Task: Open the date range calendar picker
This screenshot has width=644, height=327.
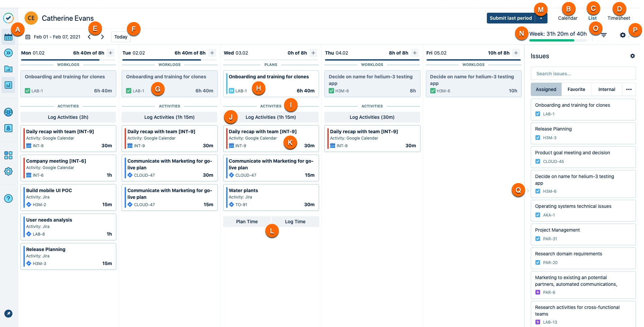Action: pyautogui.click(x=53, y=37)
